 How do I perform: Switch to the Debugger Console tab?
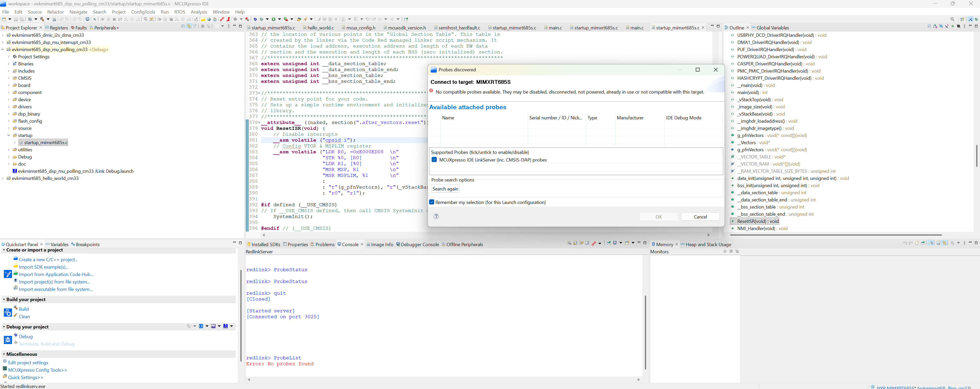(x=419, y=244)
